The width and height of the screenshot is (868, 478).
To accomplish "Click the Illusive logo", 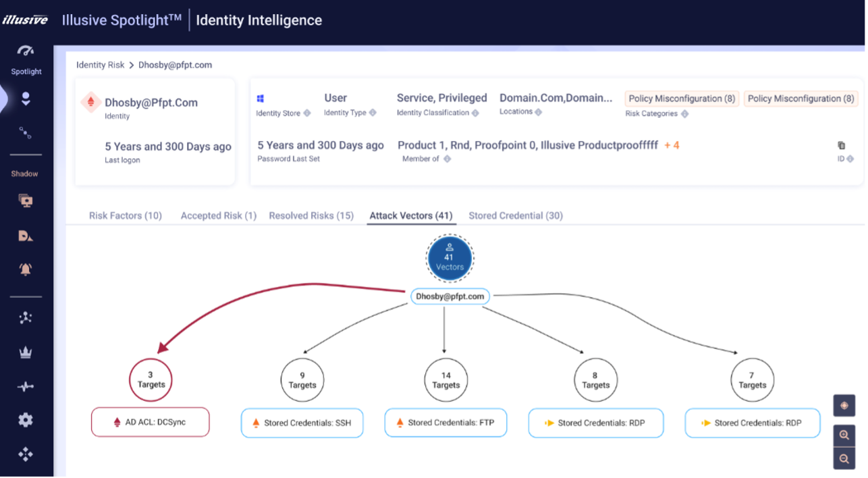I will tap(25, 20).
